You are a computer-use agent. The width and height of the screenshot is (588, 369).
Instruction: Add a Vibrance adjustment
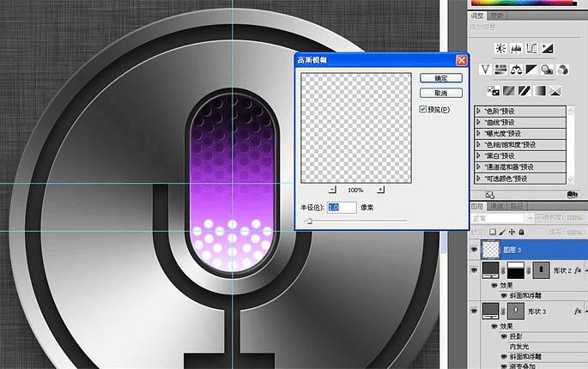(x=485, y=70)
